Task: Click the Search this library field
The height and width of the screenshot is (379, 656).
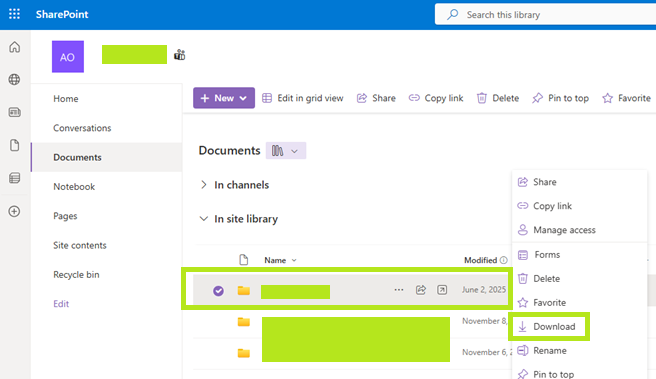Action: coord(545,15)
